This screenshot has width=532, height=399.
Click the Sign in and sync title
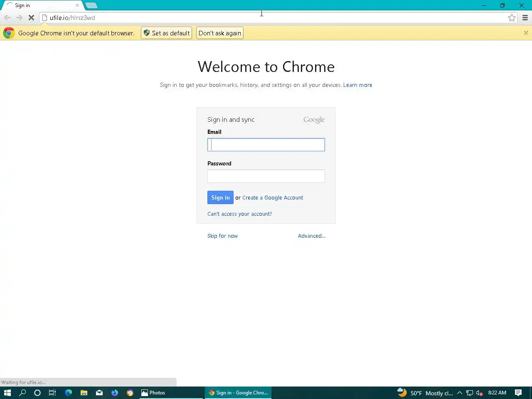231,120
